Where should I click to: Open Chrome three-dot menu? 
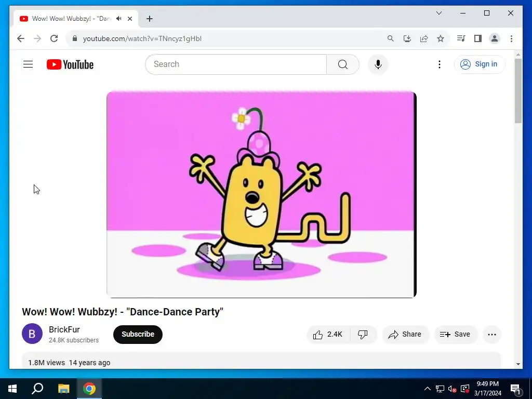tap(511, 38)
